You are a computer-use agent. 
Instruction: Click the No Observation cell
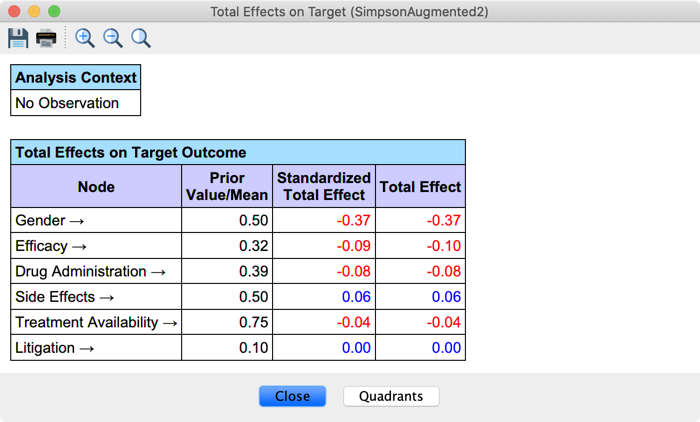76,103
